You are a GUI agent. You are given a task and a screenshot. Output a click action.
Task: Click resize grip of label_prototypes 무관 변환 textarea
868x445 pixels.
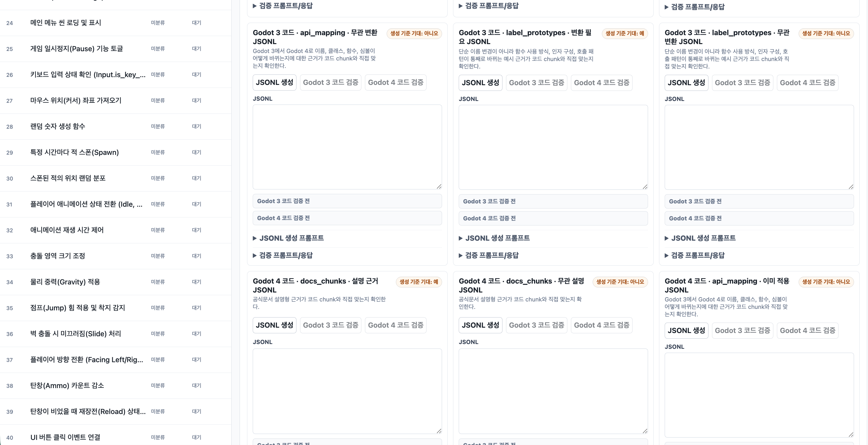point(851,187)
